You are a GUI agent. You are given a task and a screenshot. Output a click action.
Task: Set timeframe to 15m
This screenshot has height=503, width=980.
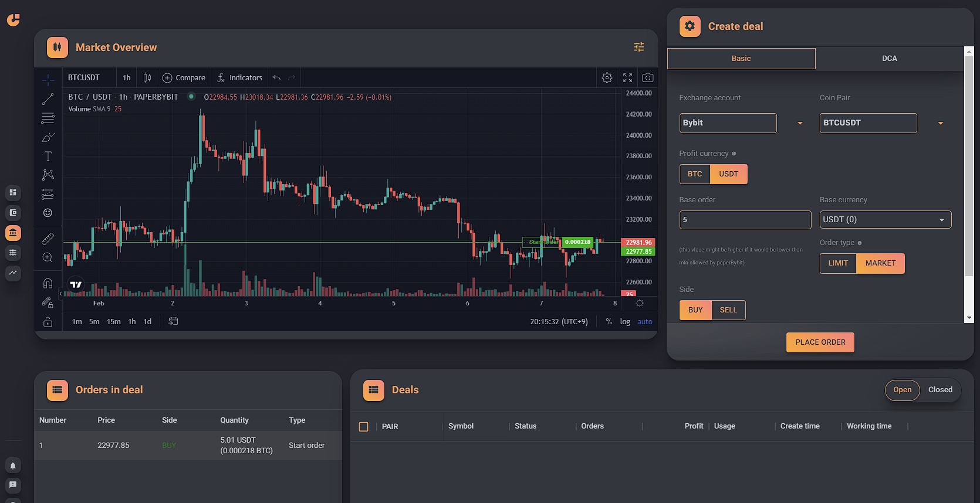pos(114,321)
